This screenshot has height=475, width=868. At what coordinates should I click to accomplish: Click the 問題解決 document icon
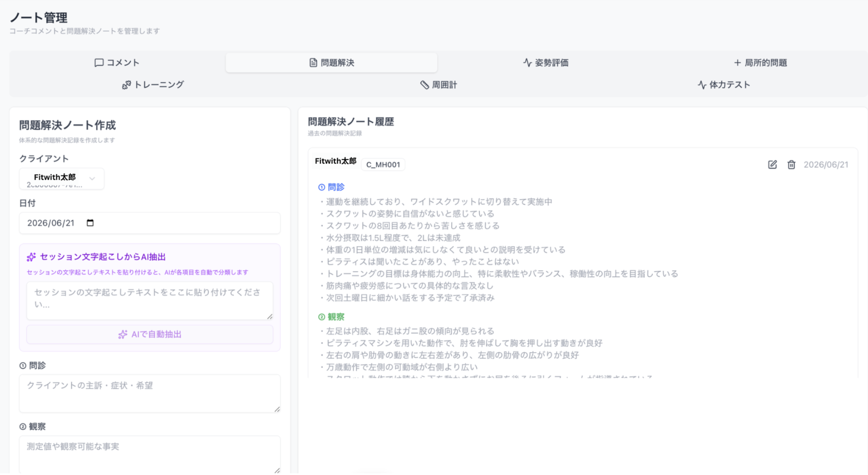[x=313, y=63]
